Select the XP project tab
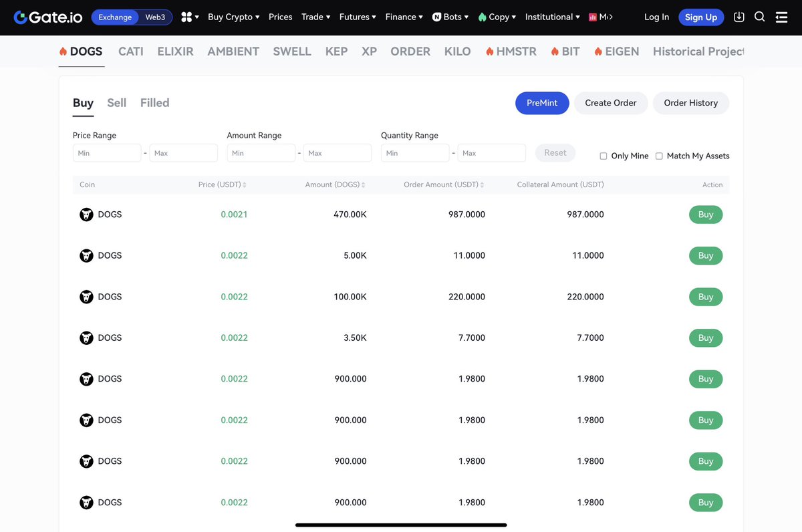 369,51
